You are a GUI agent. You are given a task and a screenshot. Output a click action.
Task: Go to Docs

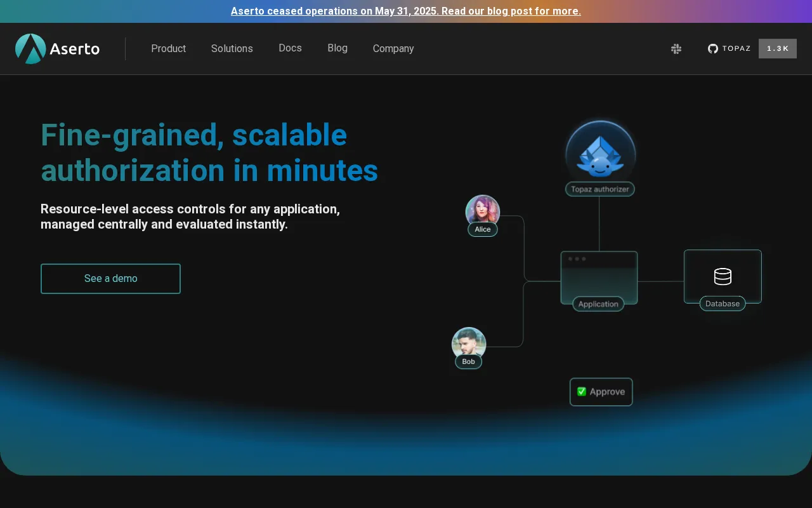pyautogui.click(x=290, y=48)
